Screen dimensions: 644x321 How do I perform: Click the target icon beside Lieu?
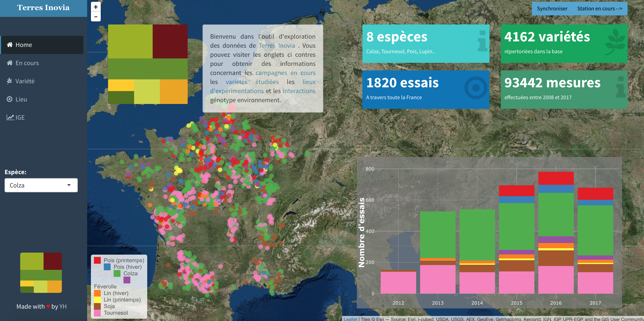tap(10, 99)
